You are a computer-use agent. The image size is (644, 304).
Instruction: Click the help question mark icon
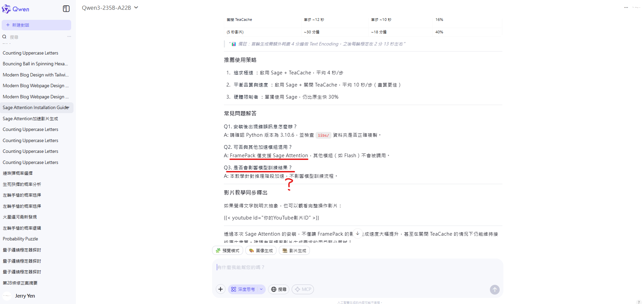tap(638, 302)
